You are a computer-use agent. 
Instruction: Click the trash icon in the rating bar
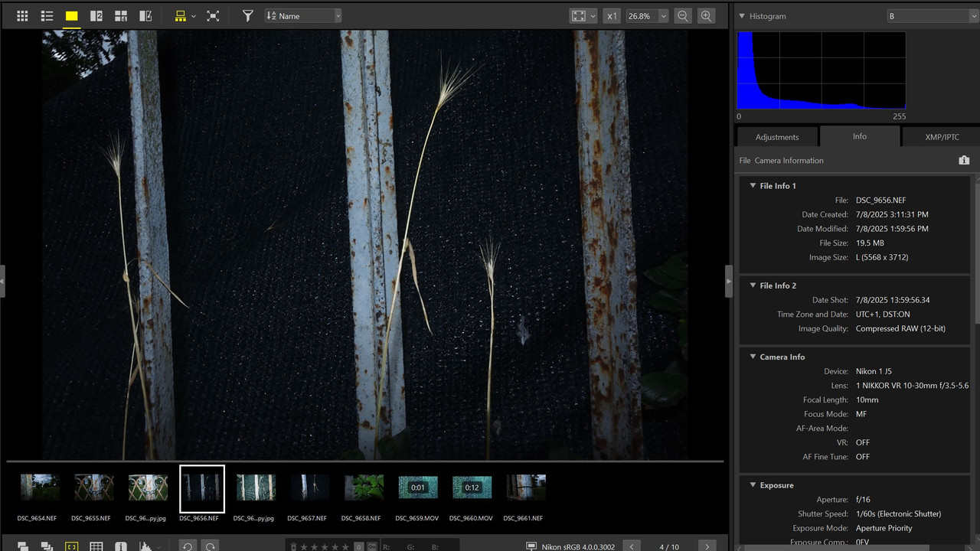pos(293,546)
